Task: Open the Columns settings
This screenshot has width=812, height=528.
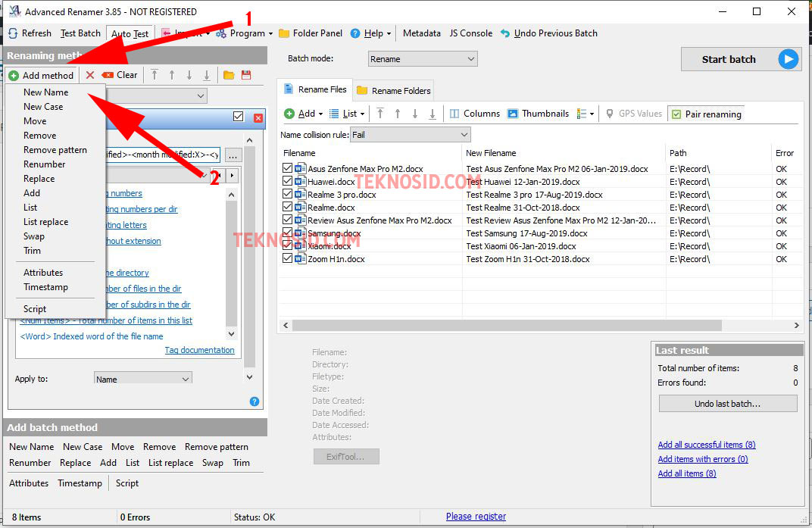Action: [474, 114]
